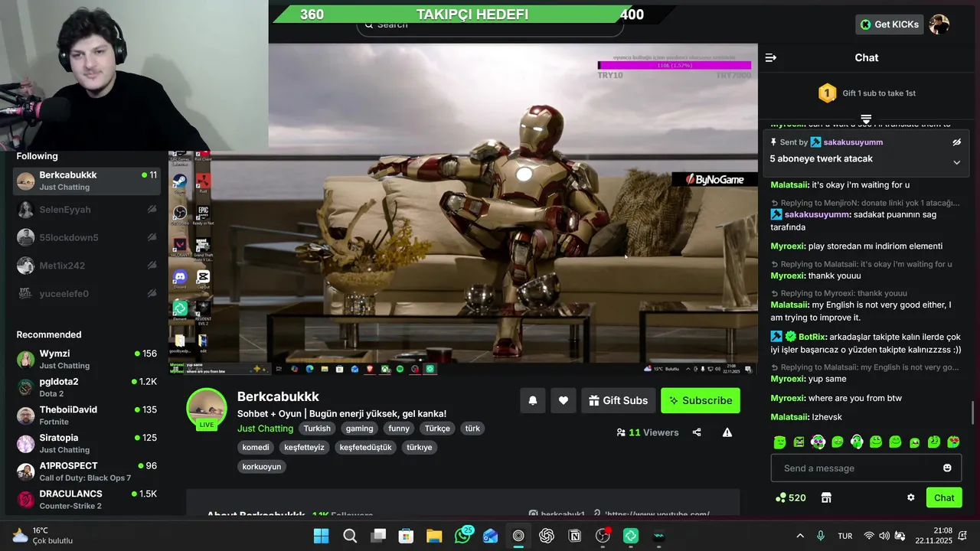The width and height of the screenshot is (980, 551).
Task: Open recommended channel A1PROSPECT
Action: pos(88,471)
